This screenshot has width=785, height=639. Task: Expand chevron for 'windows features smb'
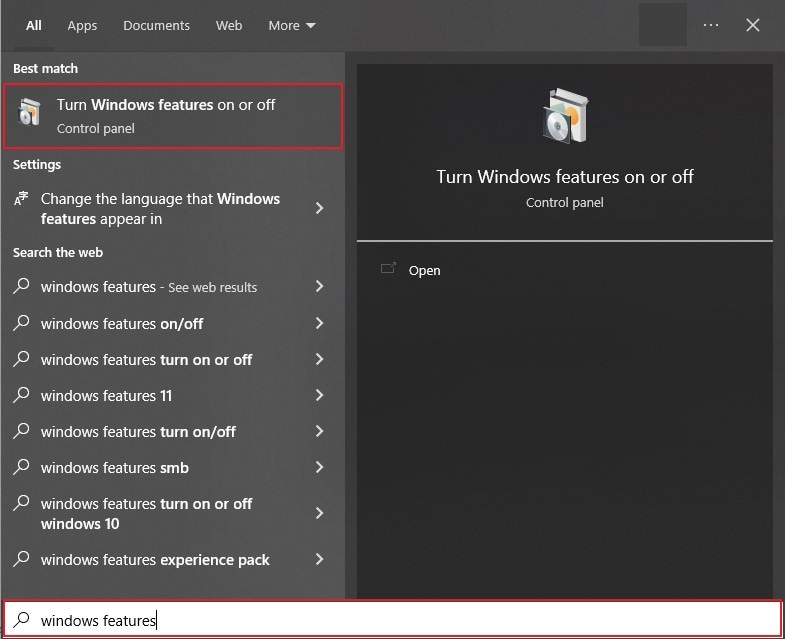point(319,468)
